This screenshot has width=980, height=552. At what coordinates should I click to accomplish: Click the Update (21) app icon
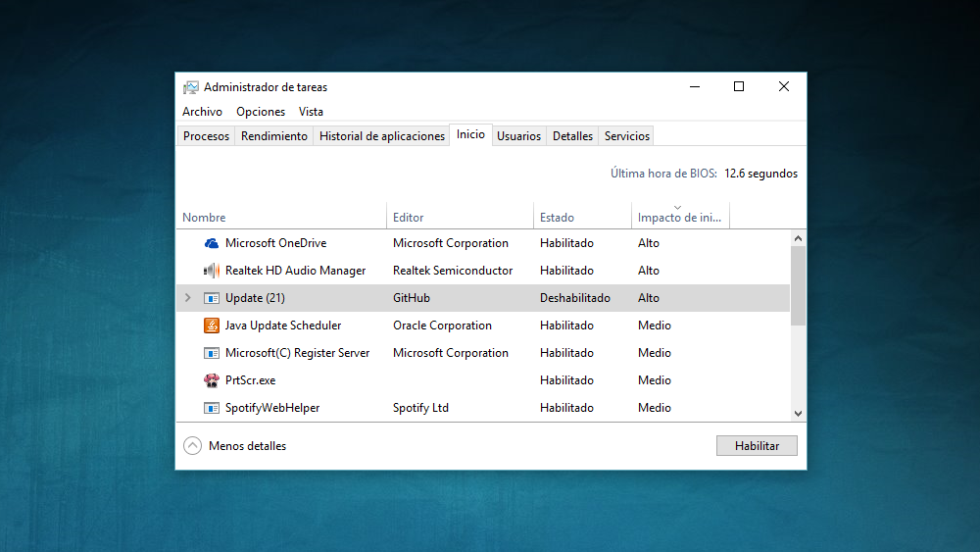212,298
